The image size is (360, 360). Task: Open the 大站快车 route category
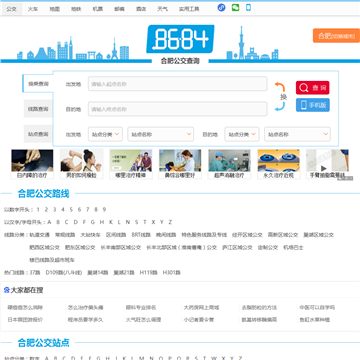click(x=90, y=235)
